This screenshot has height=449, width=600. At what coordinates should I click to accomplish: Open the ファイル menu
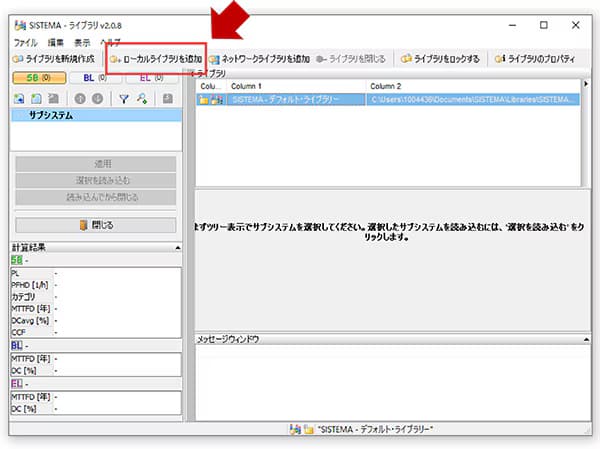(x=25, y=42)
